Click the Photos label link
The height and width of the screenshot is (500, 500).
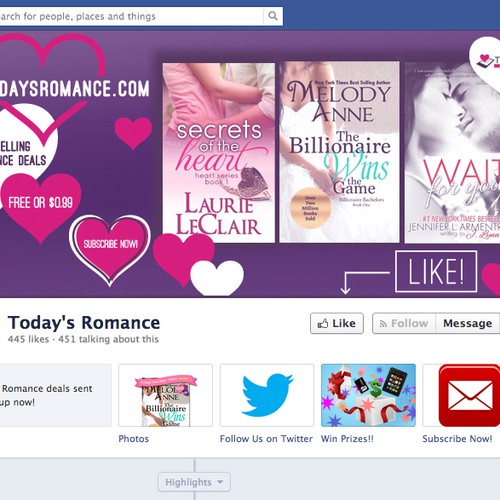134,439
